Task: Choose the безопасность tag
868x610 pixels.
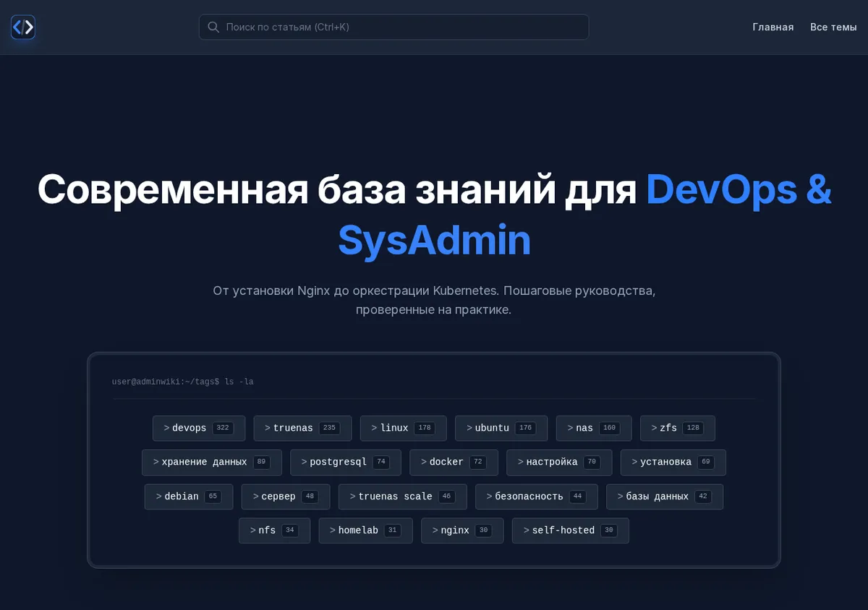Action: [537, 497]
